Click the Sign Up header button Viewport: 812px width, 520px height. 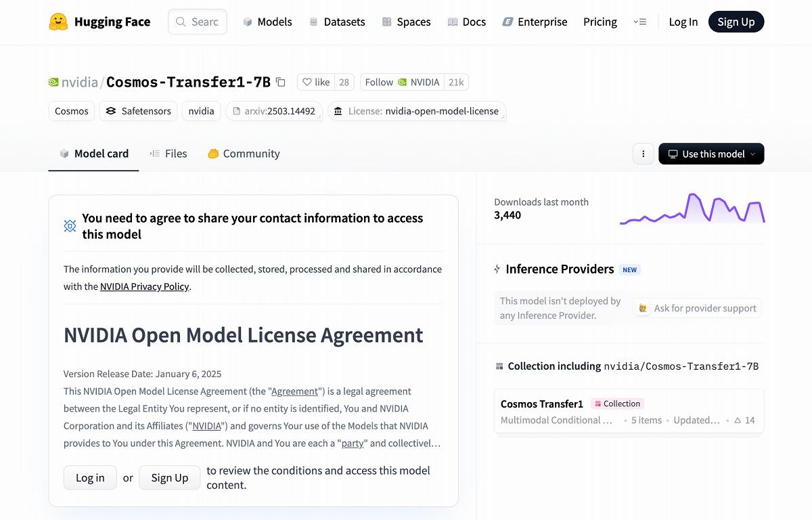point(736,22)
